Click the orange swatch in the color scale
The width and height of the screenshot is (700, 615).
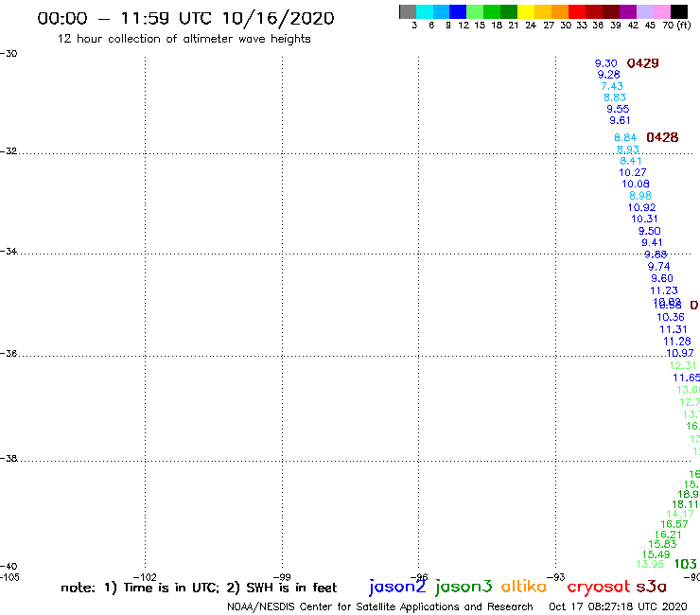pyautogui.click(x=560, y=11)
